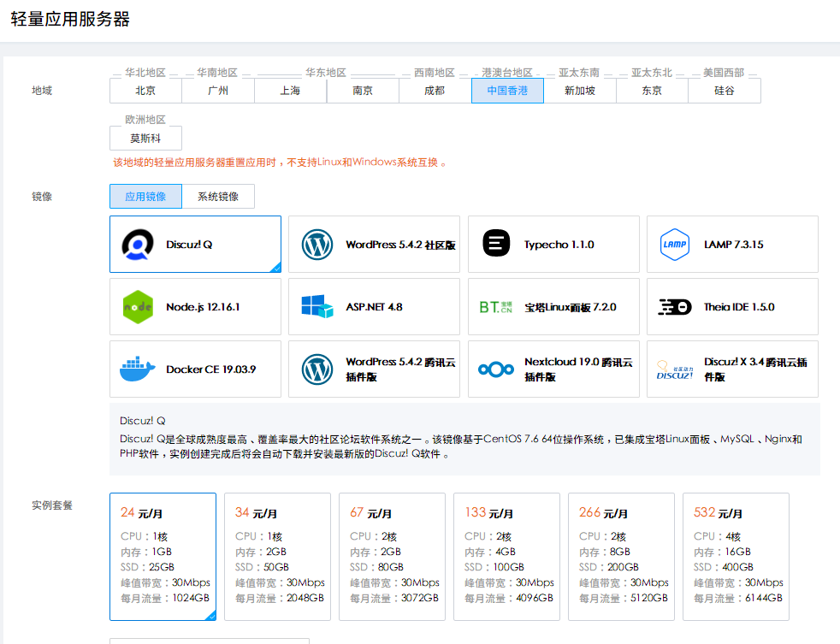Click the LAMP hexagon icon

(x=674, y=245)
